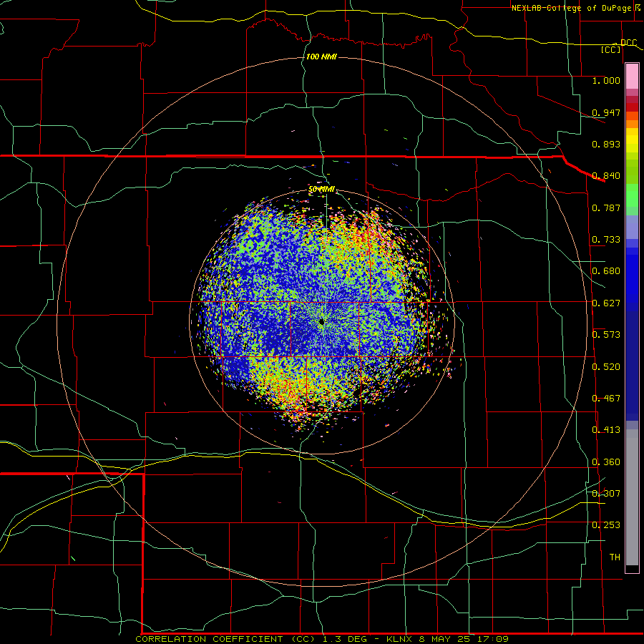This screenshot has height=644, width=644.
Task: Click the 0.253 scale value
Action: point(606,525)
